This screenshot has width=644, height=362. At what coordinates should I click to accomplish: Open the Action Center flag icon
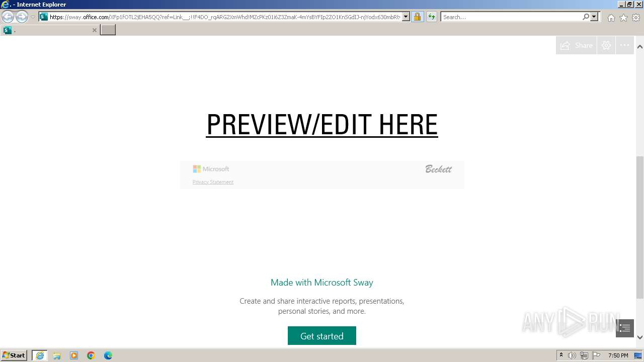click(596, 355)
